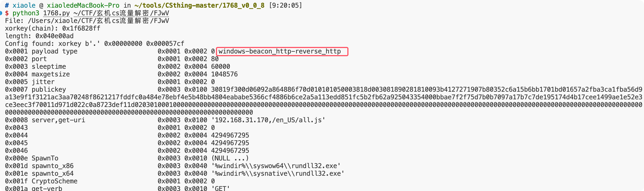Image resolution: width=644 pixels, height=191 pixels.
Task: Click the timestamp [9:20:05] in prompt
Action: (x=285, y=5)
